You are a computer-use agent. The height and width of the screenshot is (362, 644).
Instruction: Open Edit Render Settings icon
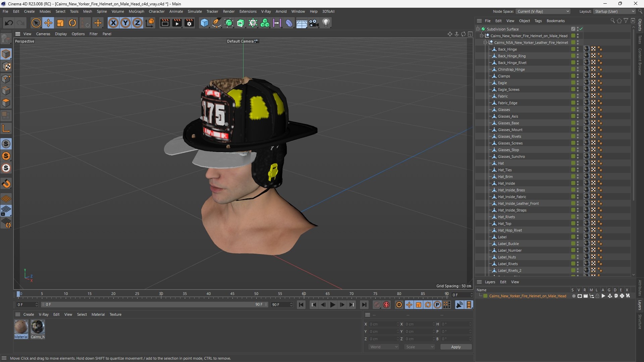tap(189, 23)
